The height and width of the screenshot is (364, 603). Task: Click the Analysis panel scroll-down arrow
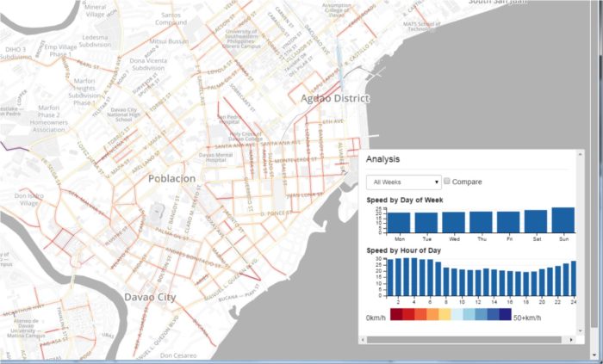(x=581, y=329)
